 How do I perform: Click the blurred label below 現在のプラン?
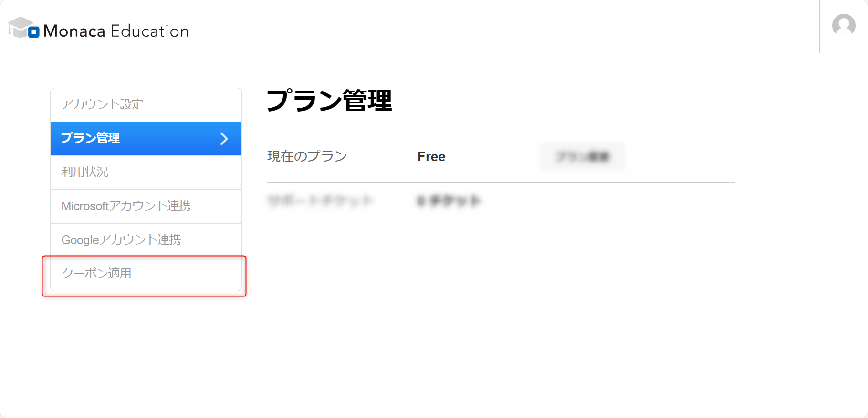point(320,201)
